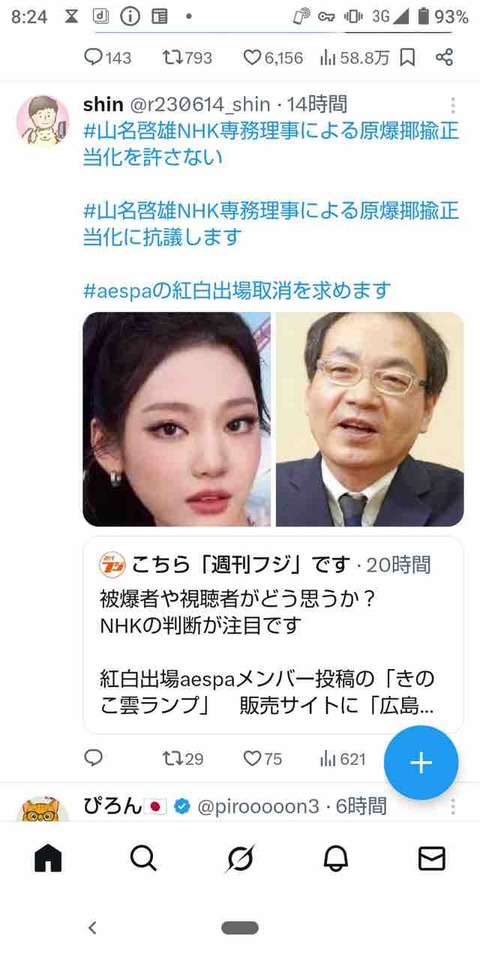View analytics showing 621 views
The height and width of the screenshot is (960, 480).
click(x=343, y=759)
